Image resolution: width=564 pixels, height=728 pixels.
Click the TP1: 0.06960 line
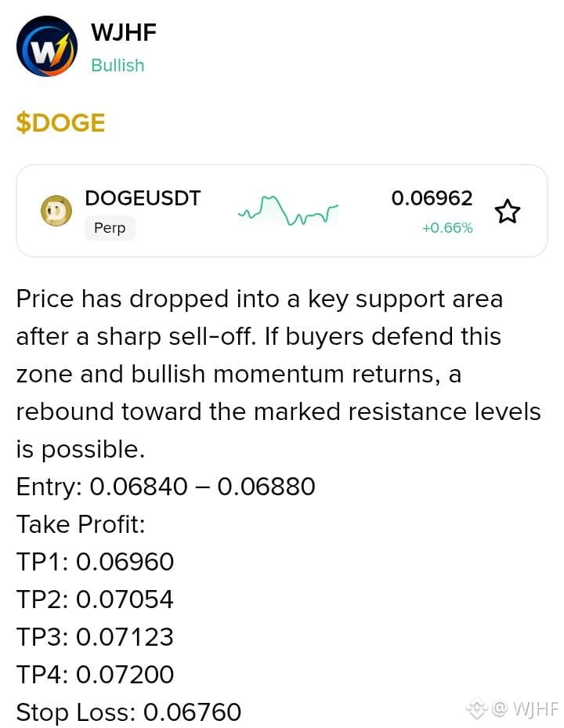pyautogui.click(x=95, y=562)
